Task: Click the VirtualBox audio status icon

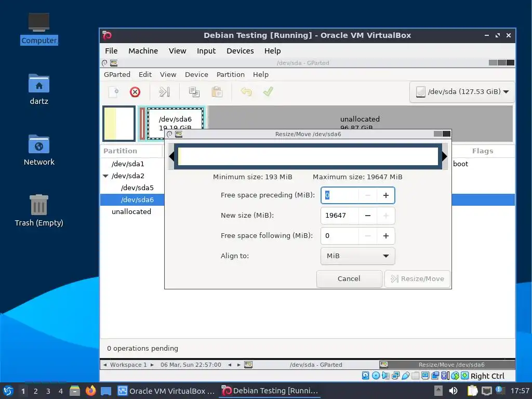Action: click(385, 376)
